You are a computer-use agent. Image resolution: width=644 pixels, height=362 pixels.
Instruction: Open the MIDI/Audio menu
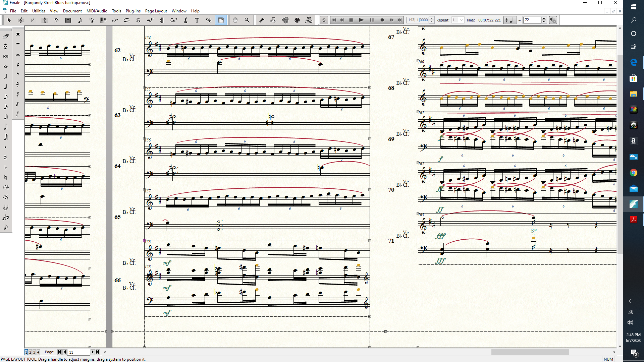[97, 11]
